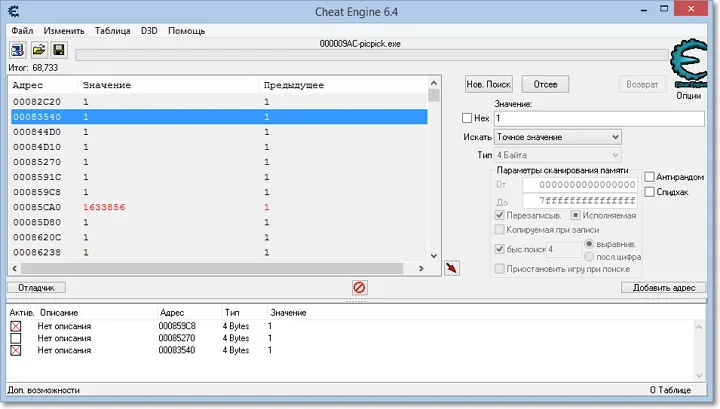This screenshot has width=720, height=409.
Task: Click the red arrow add-to-list icon
Action: pyautogui.click(x=452, y=268)
